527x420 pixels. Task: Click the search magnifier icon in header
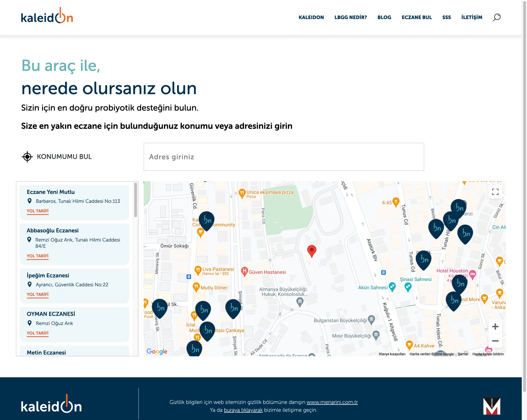(497, 17)
